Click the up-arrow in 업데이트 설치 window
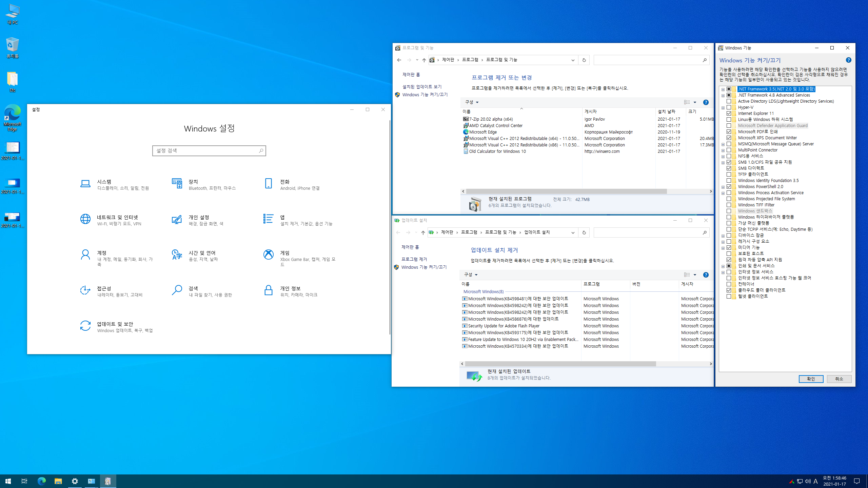Image resolution: width=868 pixels, height=488 pixels. (x=423, y=232)
